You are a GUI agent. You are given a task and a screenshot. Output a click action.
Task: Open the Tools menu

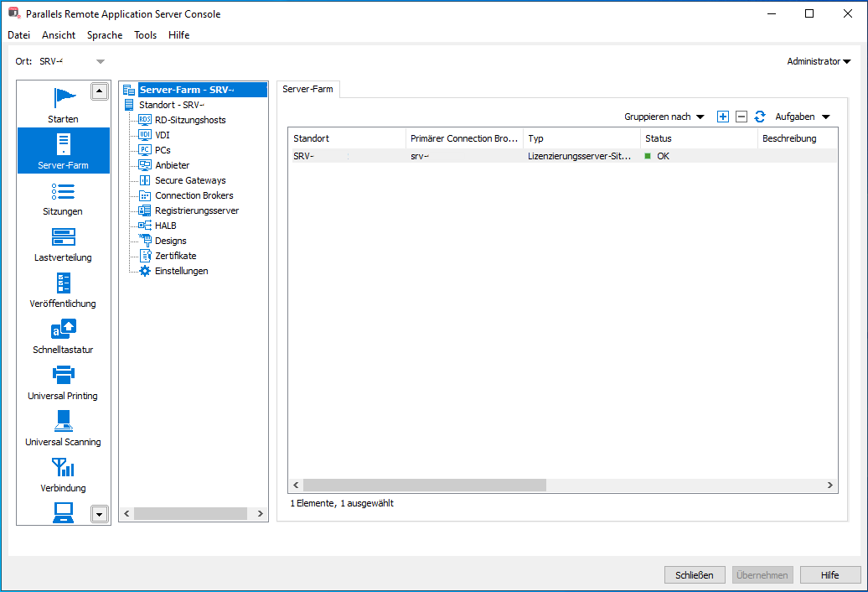[x=145, y=35]
